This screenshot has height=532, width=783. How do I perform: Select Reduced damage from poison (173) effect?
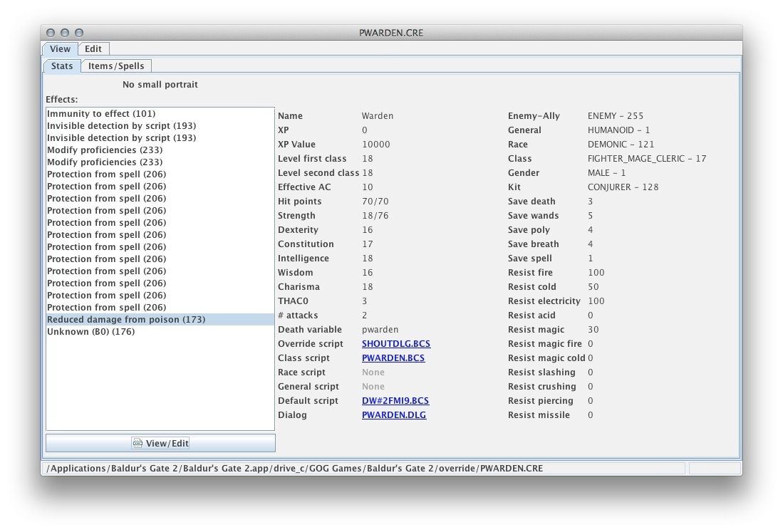[x=126, y=320]
